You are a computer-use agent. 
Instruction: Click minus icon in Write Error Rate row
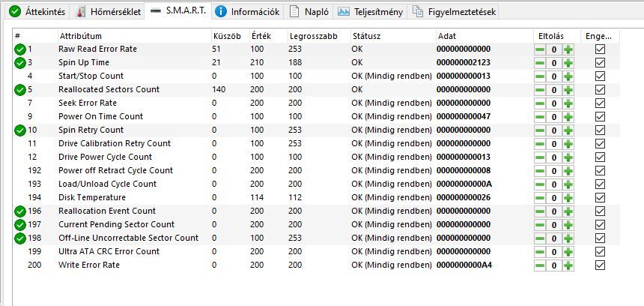540,265
